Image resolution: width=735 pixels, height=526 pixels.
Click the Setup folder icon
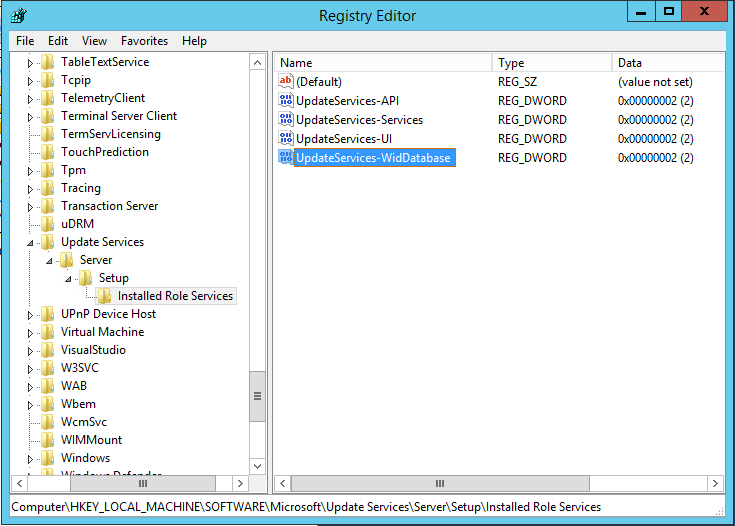(85, 278)
